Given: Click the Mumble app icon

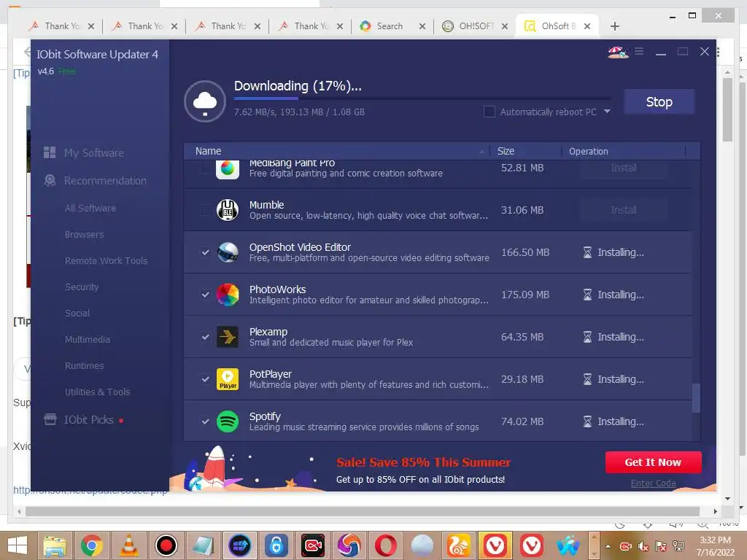Looking at the screenshot, I should [x=228, y=210].
